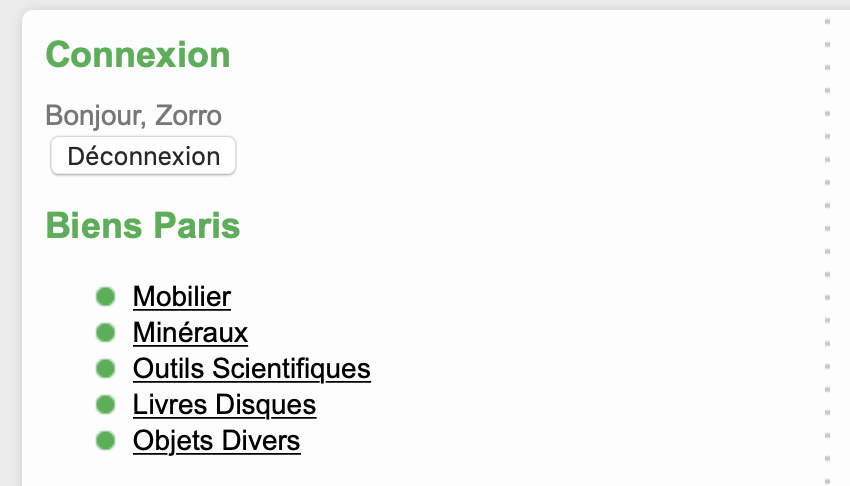Image resolution: width=850 pixels, height=486 pixels.
Task: Click the word Disques in the link list
Action: (276, 405)
